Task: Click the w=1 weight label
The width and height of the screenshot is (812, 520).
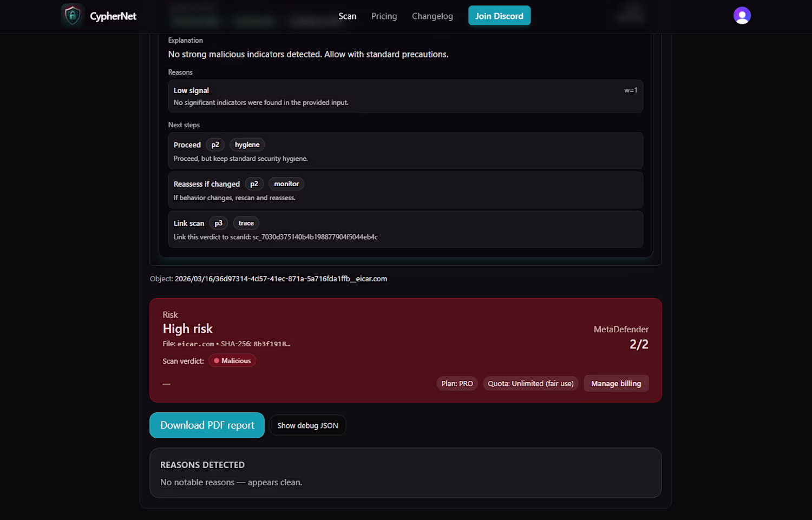Action: (x=631, y=90)
